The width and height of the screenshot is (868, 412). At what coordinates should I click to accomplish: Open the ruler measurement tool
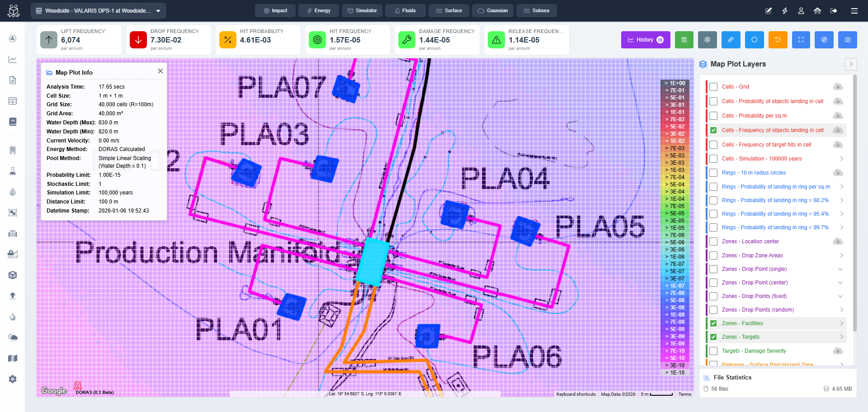731,40
